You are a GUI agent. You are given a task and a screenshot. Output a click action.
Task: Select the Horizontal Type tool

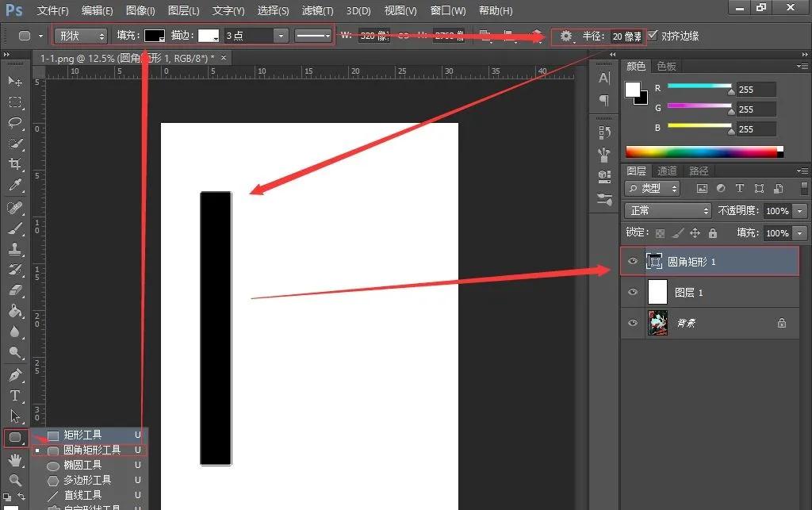(14, 395)
